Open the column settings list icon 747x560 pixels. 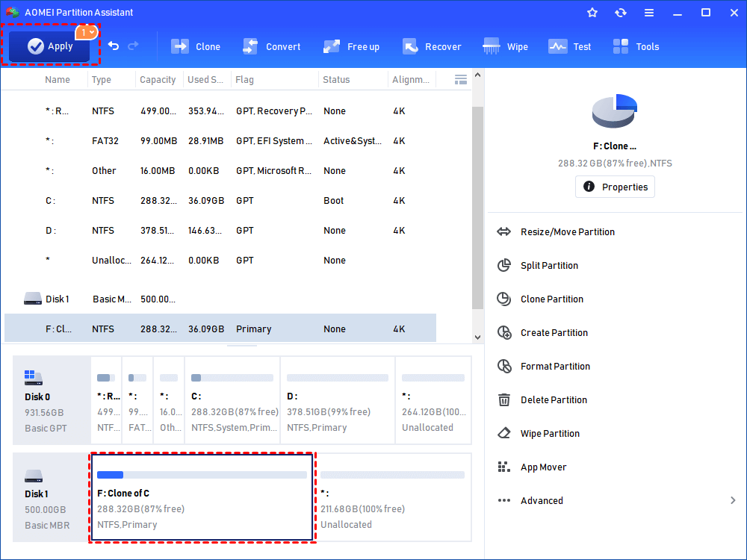[x=461, y=80]
